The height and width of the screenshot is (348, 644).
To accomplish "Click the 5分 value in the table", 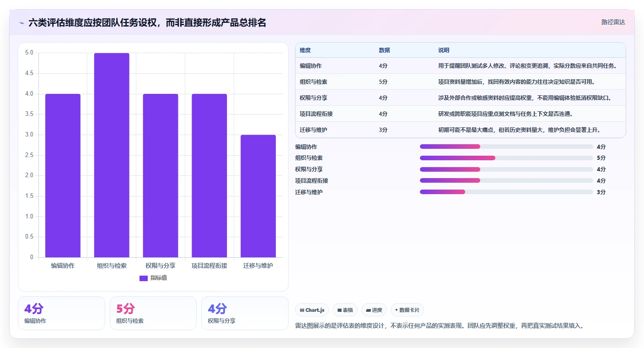I will pos(383,82).
